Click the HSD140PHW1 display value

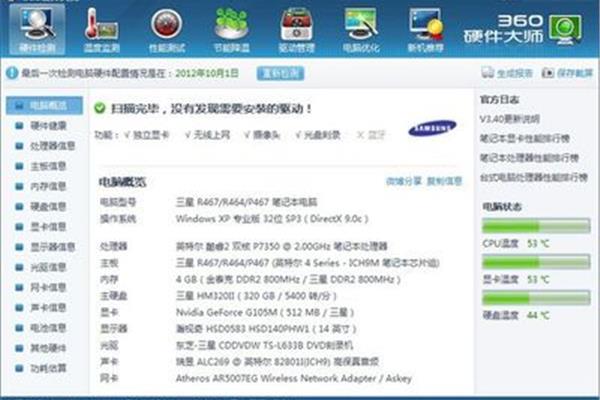click(266, 329)
